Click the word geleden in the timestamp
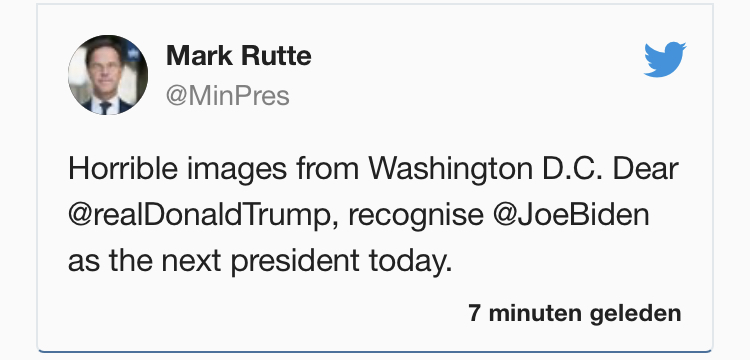This screenshot has width=750, height=360. coord(635,313)
